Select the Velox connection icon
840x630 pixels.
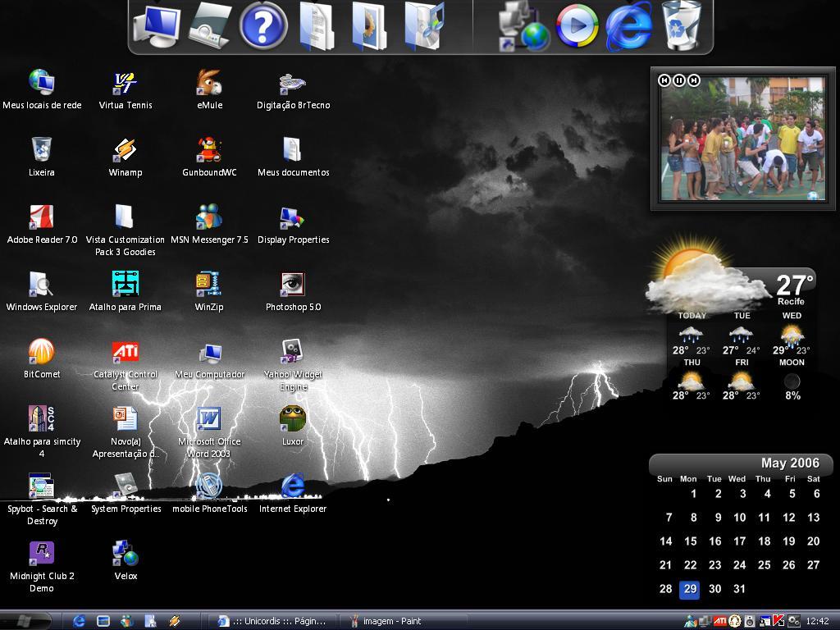[x=126, y=561]
